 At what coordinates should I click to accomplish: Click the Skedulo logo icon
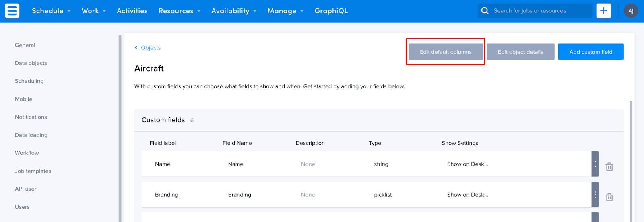point(12,11)
